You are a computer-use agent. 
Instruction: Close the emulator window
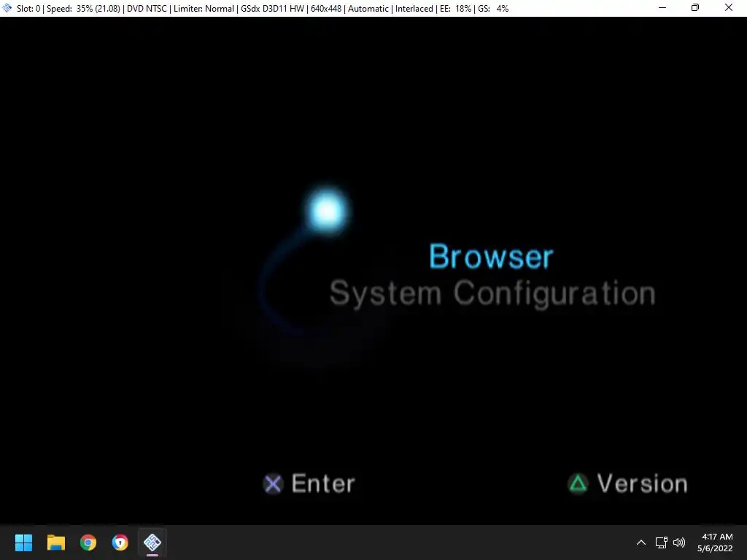pyautogui.click(x=729, y=8)
